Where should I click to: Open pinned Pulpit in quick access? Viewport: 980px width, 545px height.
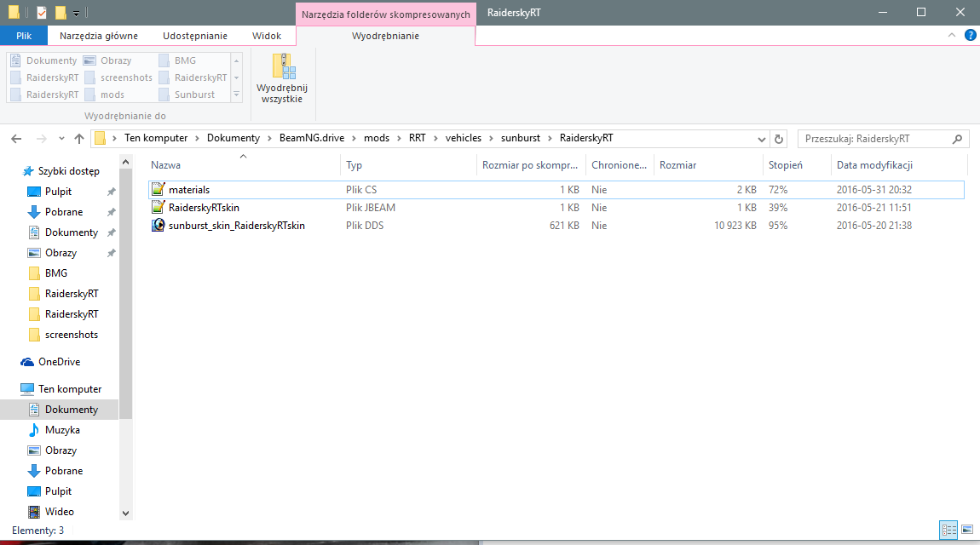(x=58, y=192)
